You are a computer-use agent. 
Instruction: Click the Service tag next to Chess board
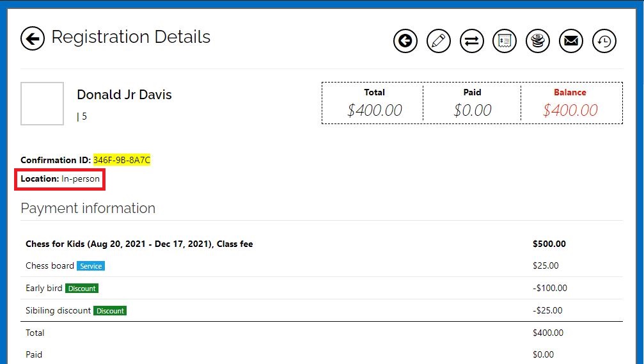click(90, 266)
